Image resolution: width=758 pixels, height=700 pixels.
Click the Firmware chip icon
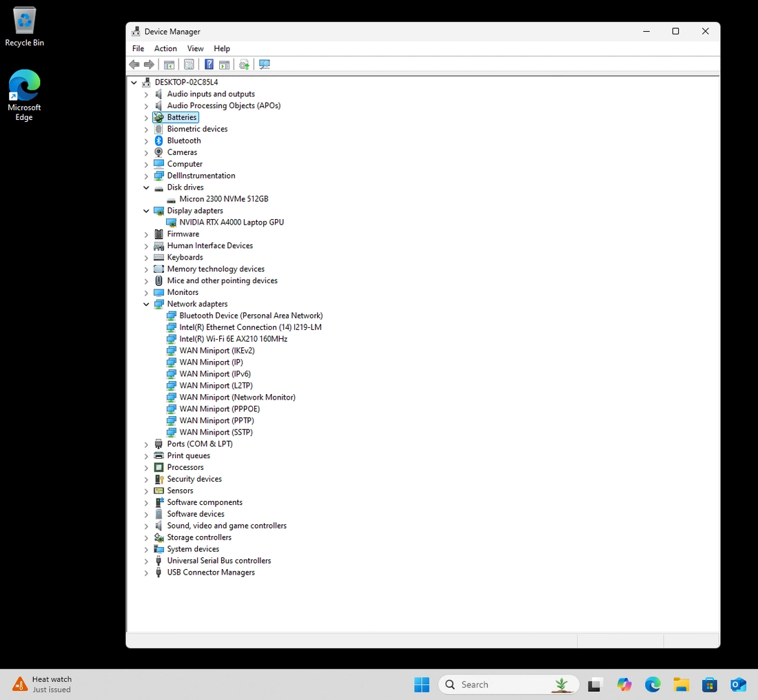158,234
